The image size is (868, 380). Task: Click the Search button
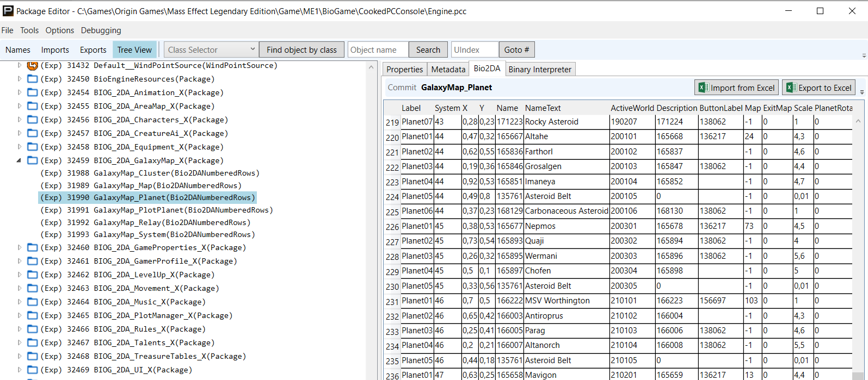428,49
